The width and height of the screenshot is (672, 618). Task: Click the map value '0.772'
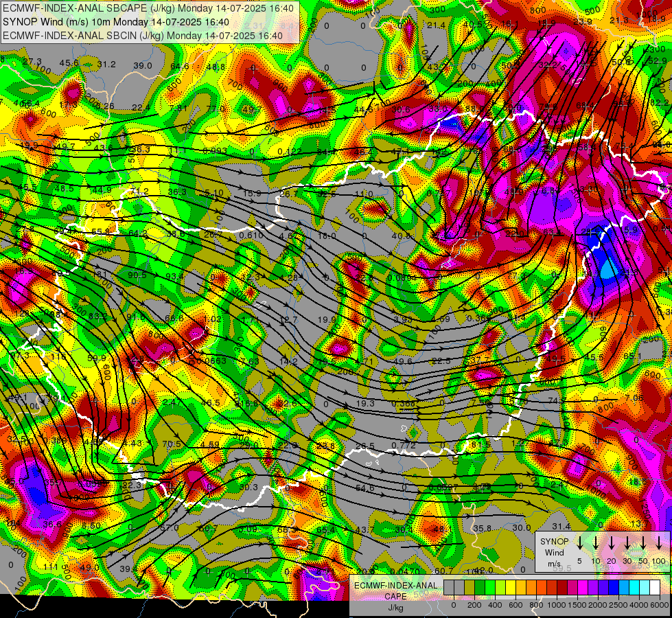click(404, 445)
